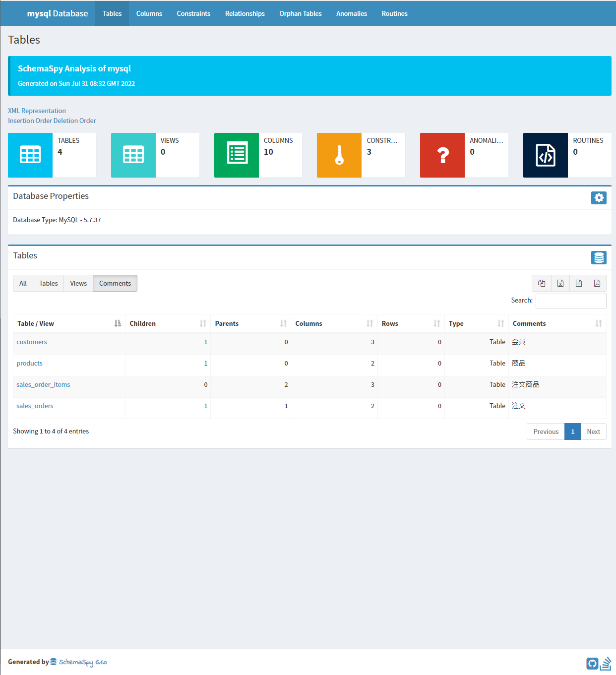Open Insertion Order link
The height and width of the screenshot is (675, 616).
tap(30, 121)
